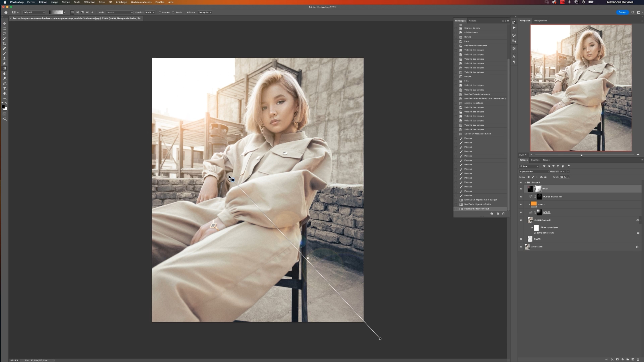Click the Partager button

point(622,12)
